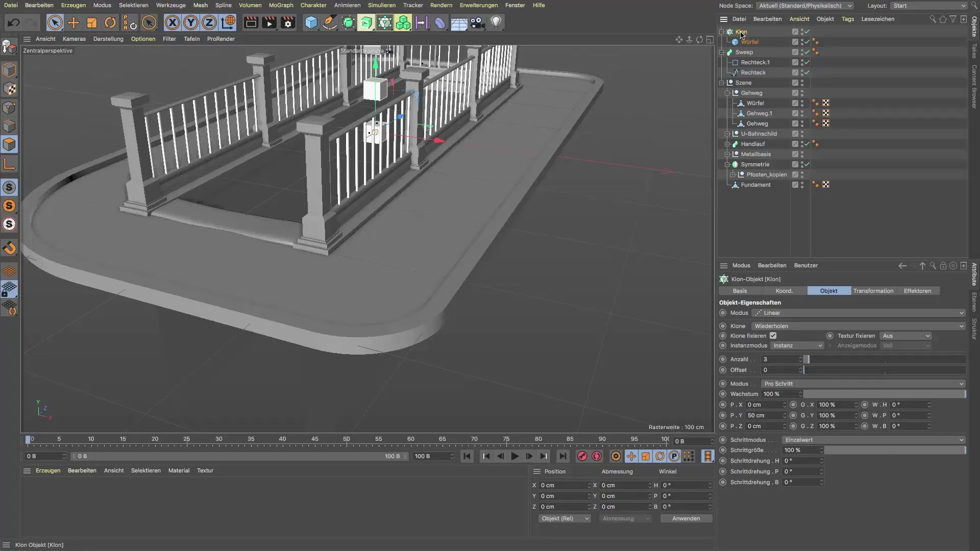980x551 pixels.
Task: Select the Spline menu item
Action: coord(224,5)
